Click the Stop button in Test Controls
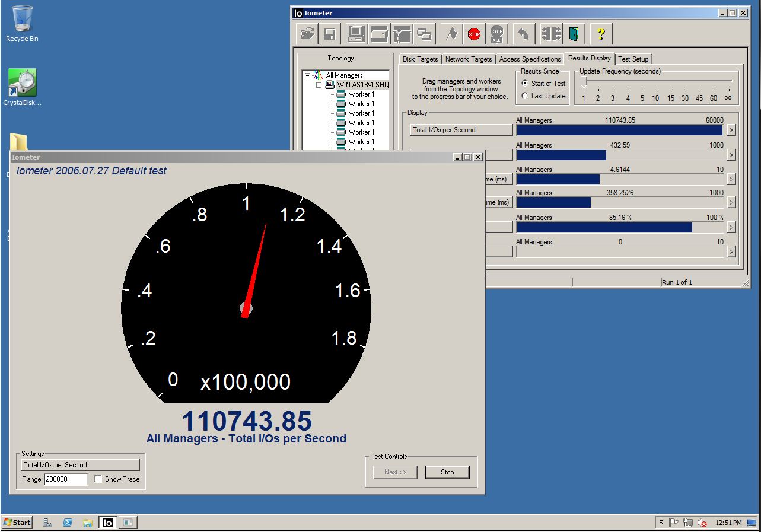Viewport: 761px width, 532px height. pos(447,472)
